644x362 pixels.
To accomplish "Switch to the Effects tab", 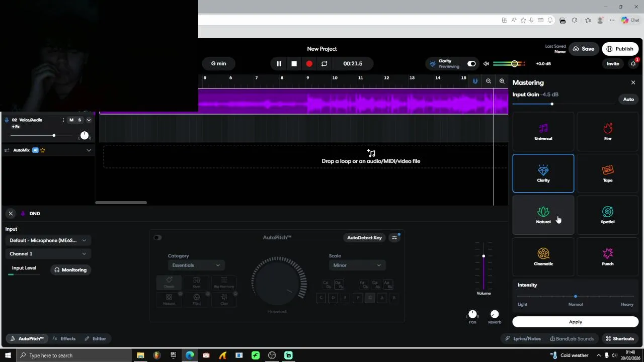I will tap(64, 339).
